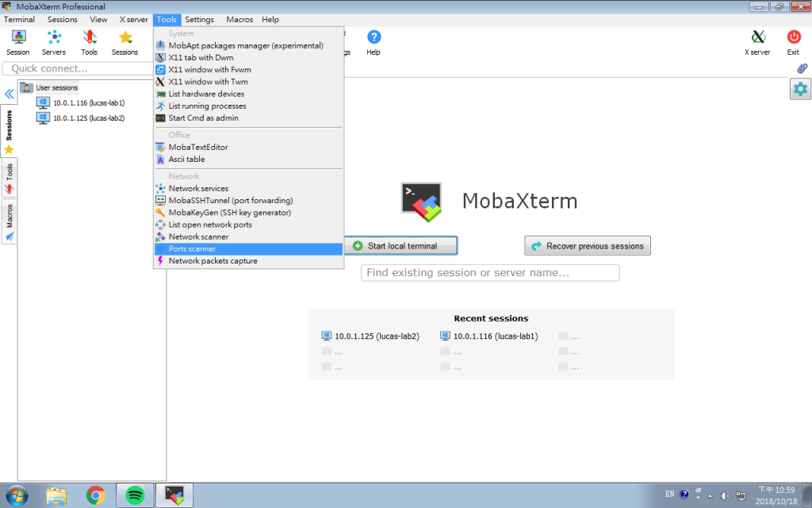Click the paperclip attach icon
The width and height of the screenshot is (812, 508).
[802, 68]
